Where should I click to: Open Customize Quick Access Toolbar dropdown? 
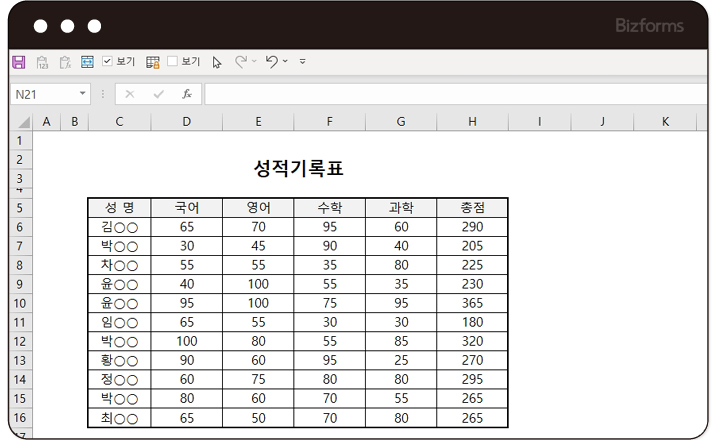click(302, 61)
